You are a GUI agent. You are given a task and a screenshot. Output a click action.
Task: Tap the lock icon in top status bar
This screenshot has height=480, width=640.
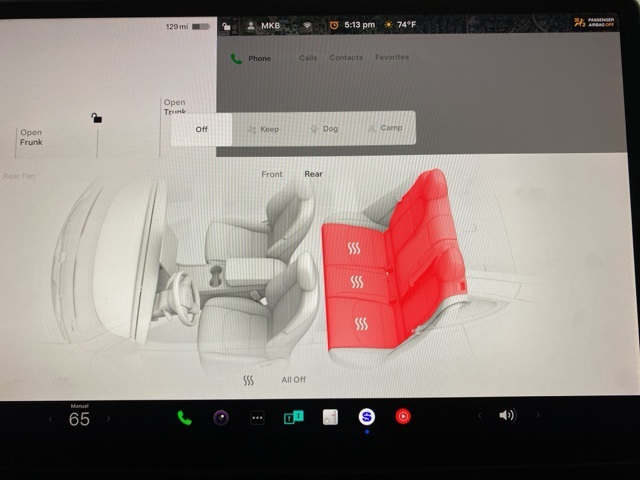228,25
